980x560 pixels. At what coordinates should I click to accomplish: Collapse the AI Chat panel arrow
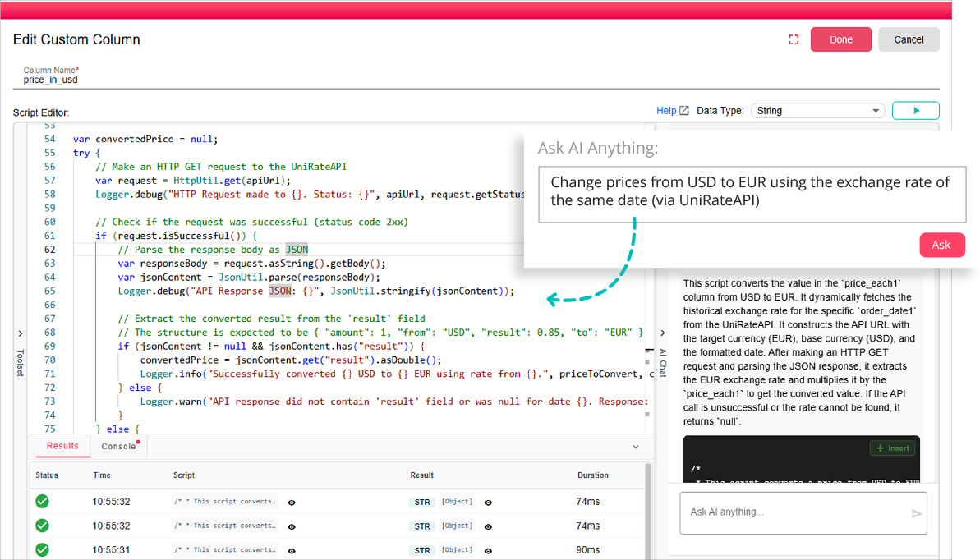pyautogui.click(x=662, y=333)
